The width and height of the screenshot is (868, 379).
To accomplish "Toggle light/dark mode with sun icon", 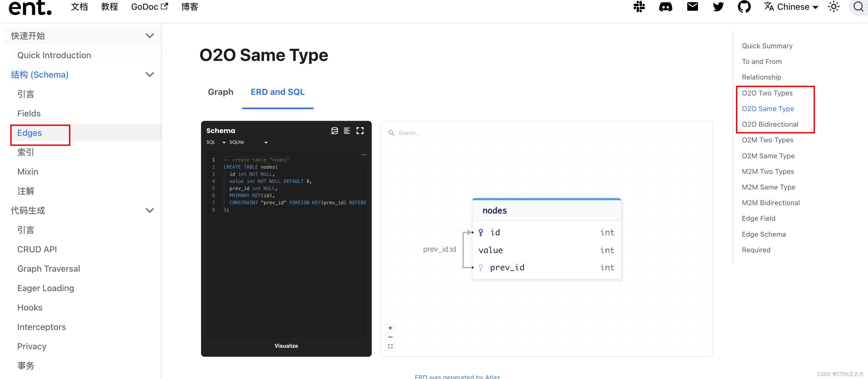I will (x=832, y=7).
